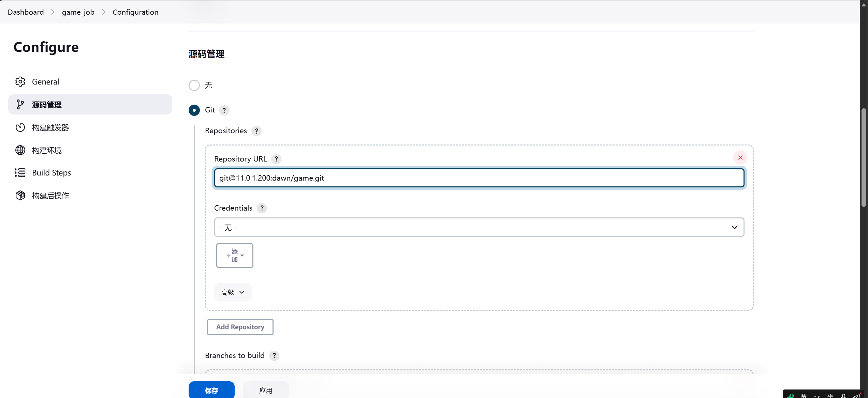
Task: Click the 保存 save button
Action: 211,390
